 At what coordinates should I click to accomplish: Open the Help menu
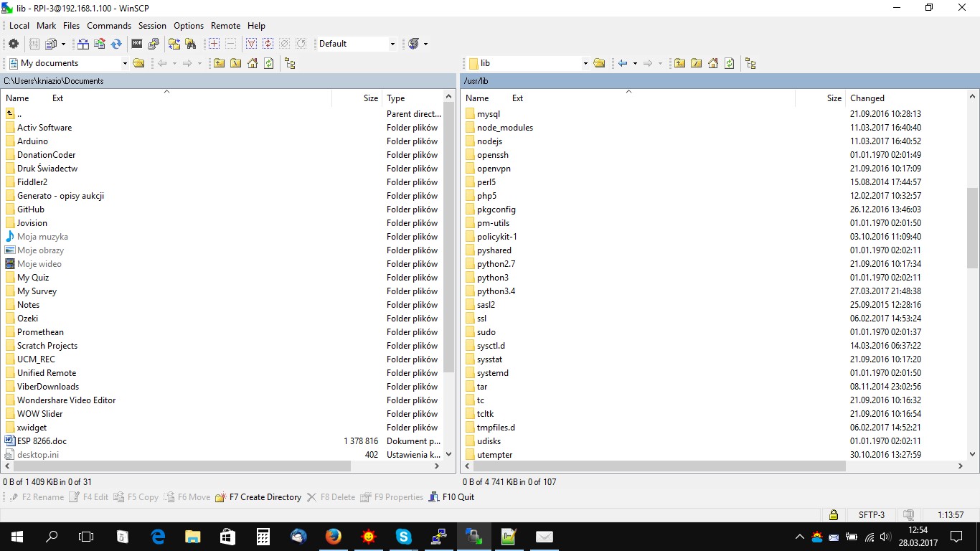coord(256,25)
